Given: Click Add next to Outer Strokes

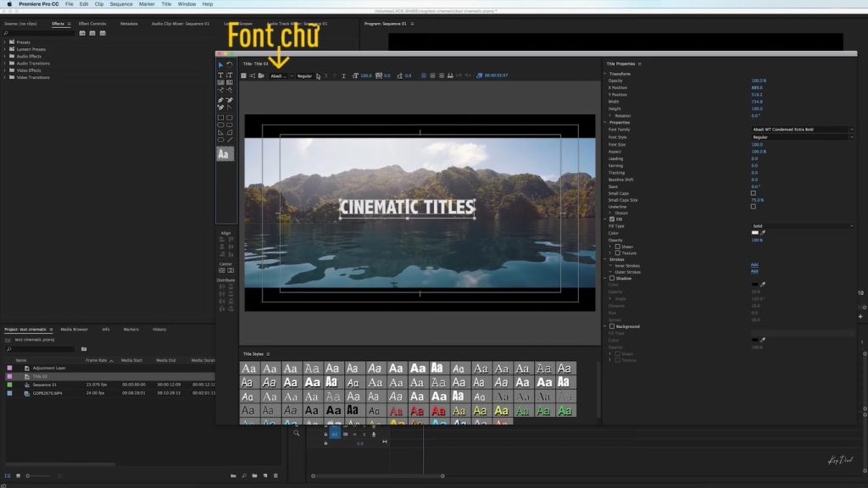Looking at the screenshot, I should pyautogui.click(x=754, y=270).
